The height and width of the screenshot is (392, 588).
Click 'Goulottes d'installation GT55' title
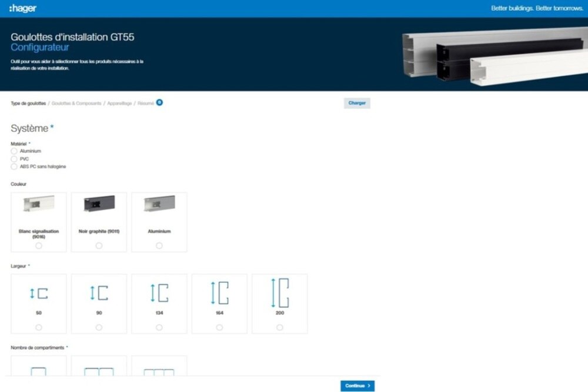click(72, 36)
